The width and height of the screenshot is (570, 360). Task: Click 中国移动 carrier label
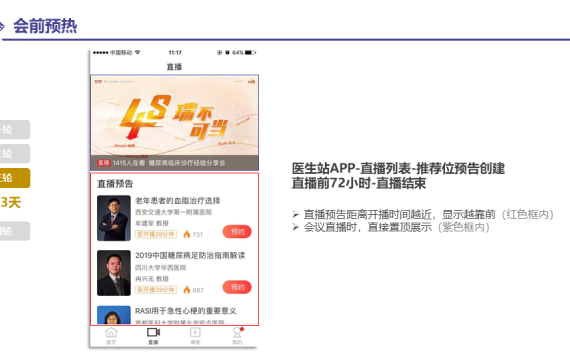(x=121, y=53)
